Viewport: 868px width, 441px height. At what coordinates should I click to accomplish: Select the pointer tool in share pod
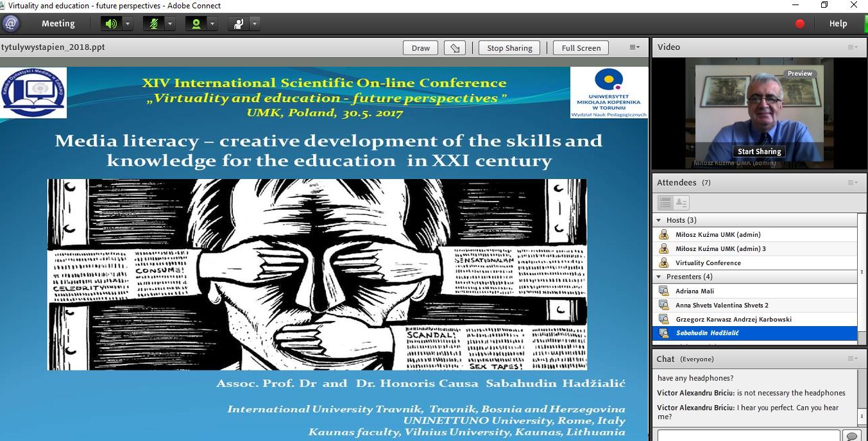pos(455,48)
